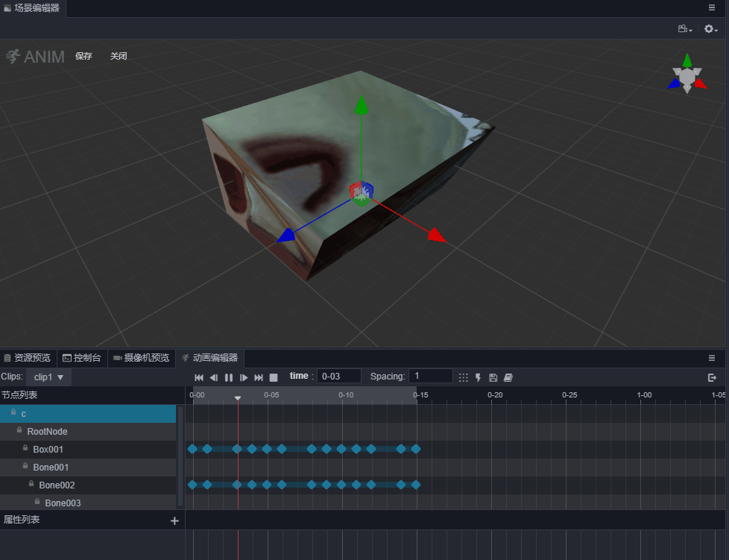This screenshot has height=560, width=729.
Task: Expand the scene camera dropdown
Action: 684,29
